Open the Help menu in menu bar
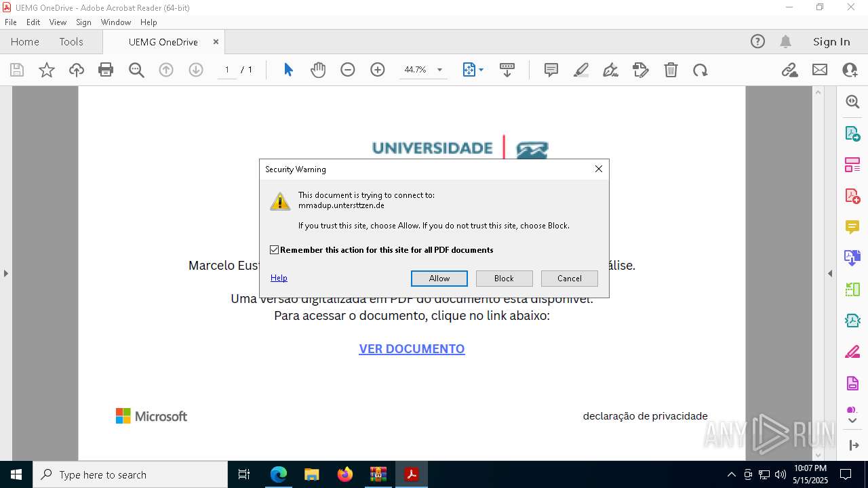This screenshot has height=488, width=868. [149, 22]
